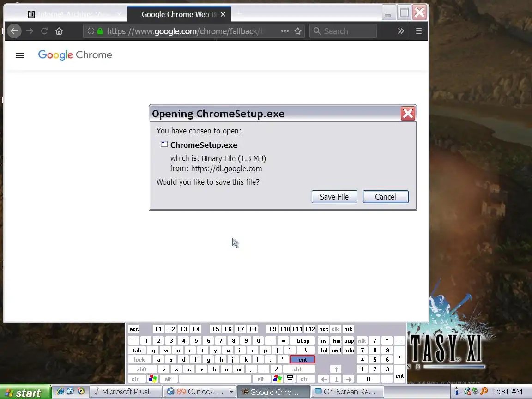
Task: Click the third quick launch icon before Microsoft Plus!
Action: point(81,391)
